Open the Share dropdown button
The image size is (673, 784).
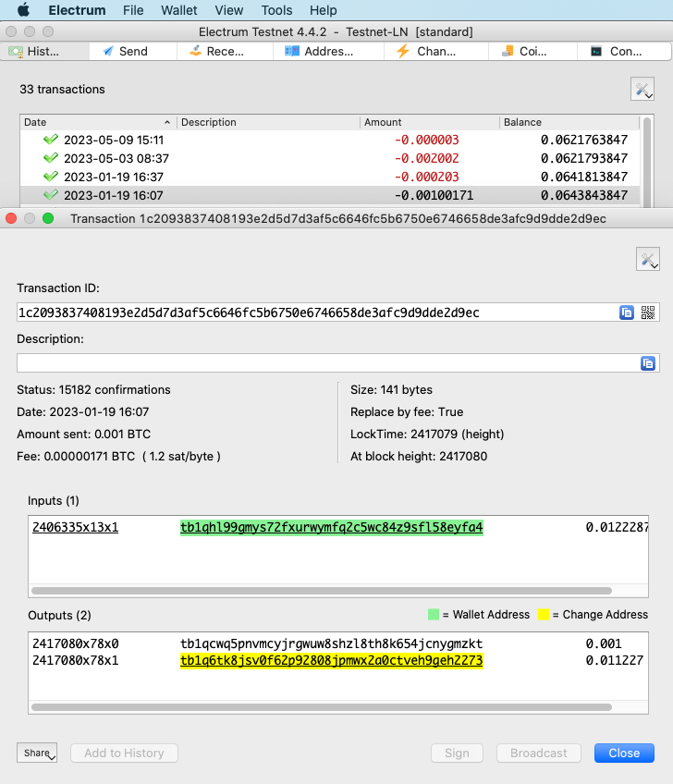(x=37, y=753)
